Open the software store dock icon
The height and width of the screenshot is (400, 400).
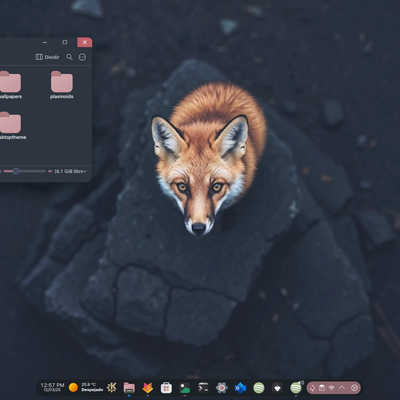click(x=166, y=388)
